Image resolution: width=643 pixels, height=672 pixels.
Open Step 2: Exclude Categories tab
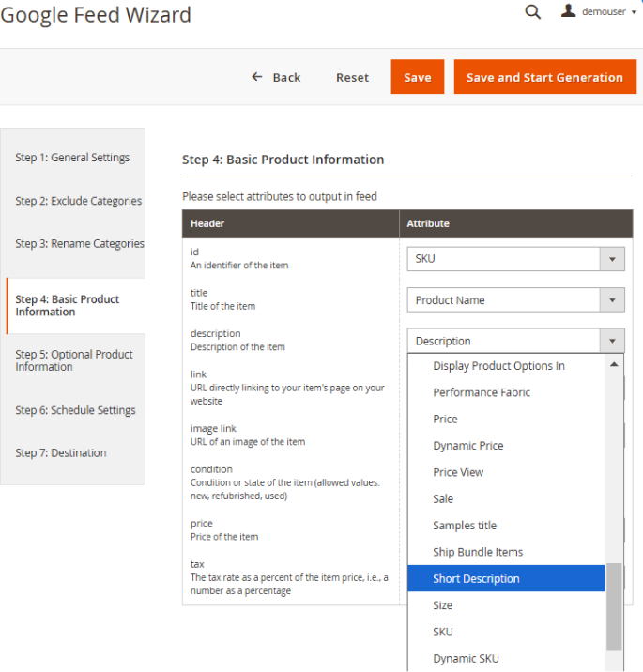coord(79,201)
